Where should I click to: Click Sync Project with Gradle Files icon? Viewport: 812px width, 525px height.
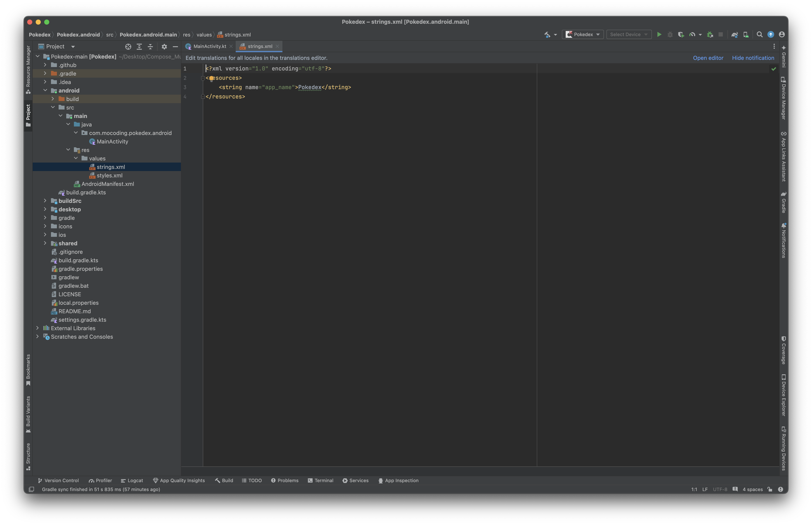(x=734, y=34)
